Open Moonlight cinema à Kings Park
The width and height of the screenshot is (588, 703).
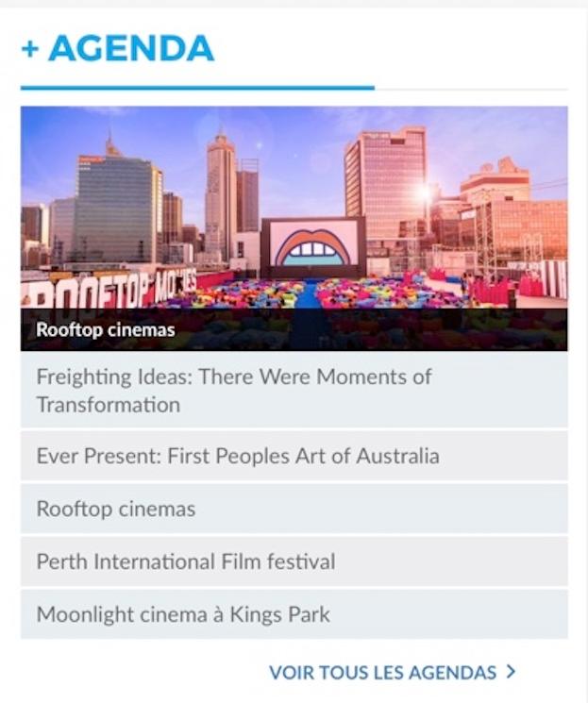click(183, 615)
